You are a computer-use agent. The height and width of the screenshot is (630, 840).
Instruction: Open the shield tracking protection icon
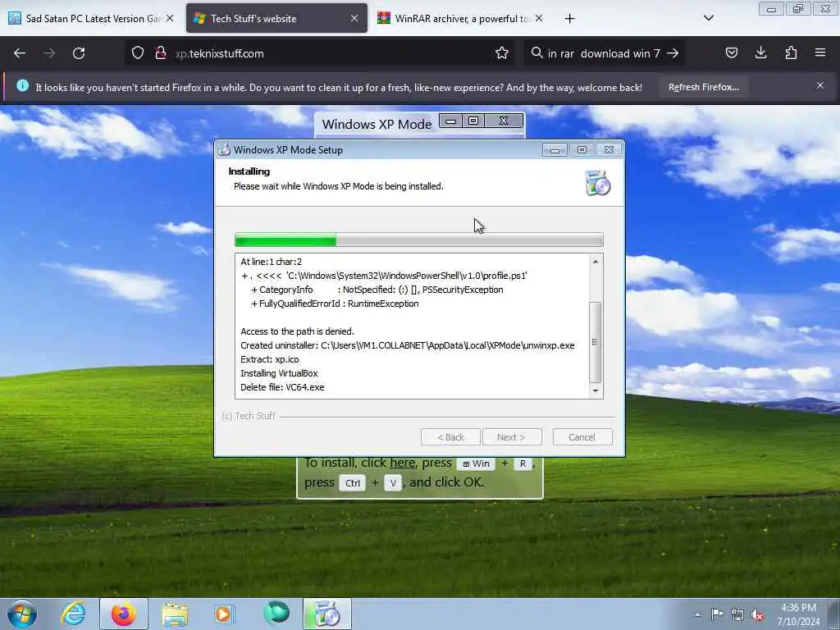coord(138,53)
